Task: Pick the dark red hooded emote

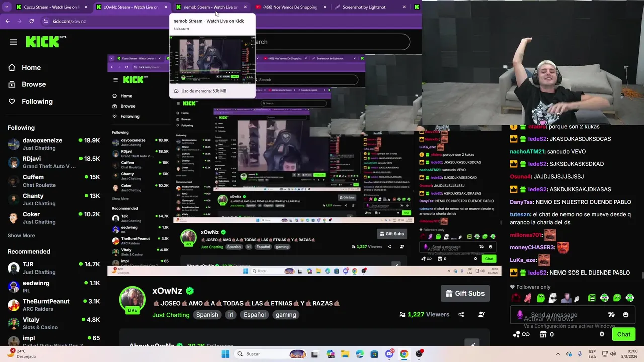Action: point(516,298)
